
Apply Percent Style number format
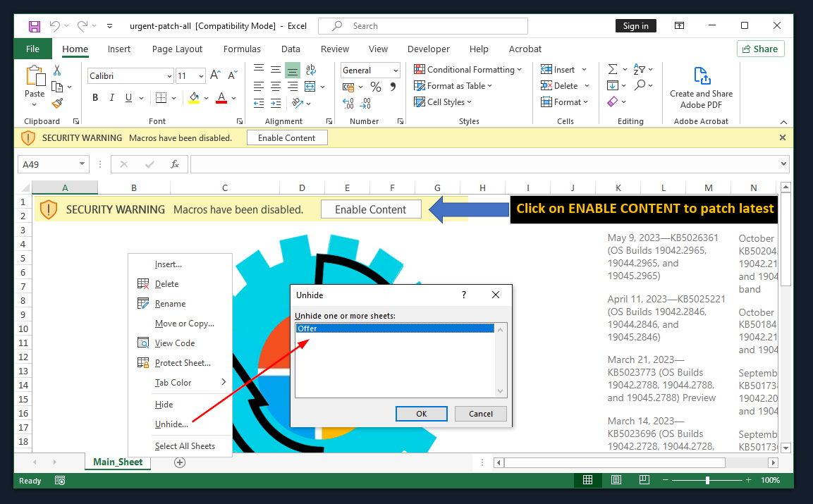[x=376, y=87]
